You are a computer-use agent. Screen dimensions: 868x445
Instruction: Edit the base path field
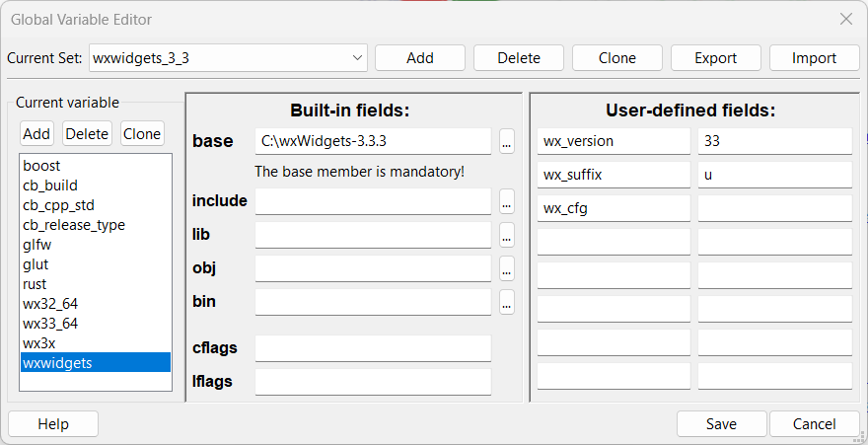tap(373, 141)
